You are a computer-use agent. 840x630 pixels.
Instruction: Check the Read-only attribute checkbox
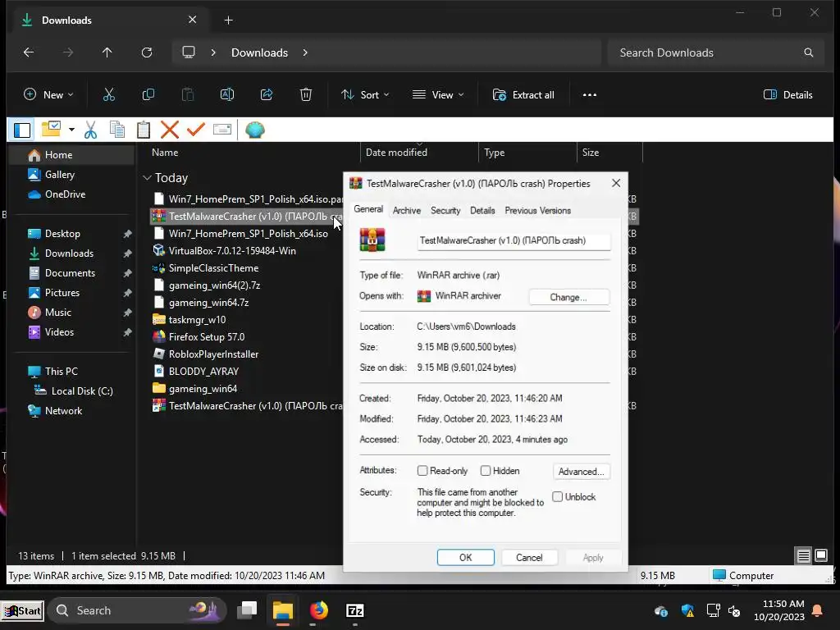pyautogui.click(x=422, y=471)
